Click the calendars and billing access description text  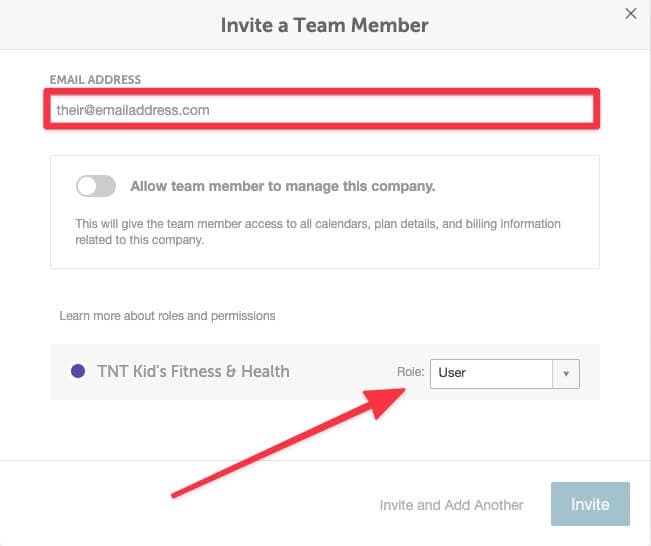pyautogui.click(x=318, y=232)
